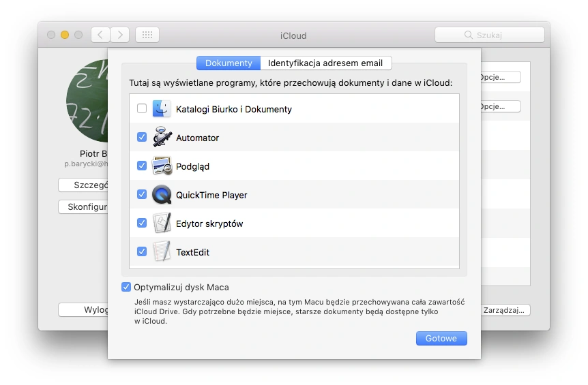The height and width of the screenshot is (385, 588).
Task: Go back with the left arrow toolbar button
Action: [100, 35]
